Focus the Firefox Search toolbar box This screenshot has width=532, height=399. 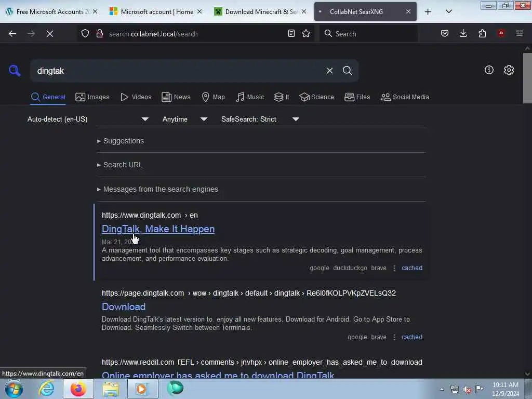click(368, 34)
